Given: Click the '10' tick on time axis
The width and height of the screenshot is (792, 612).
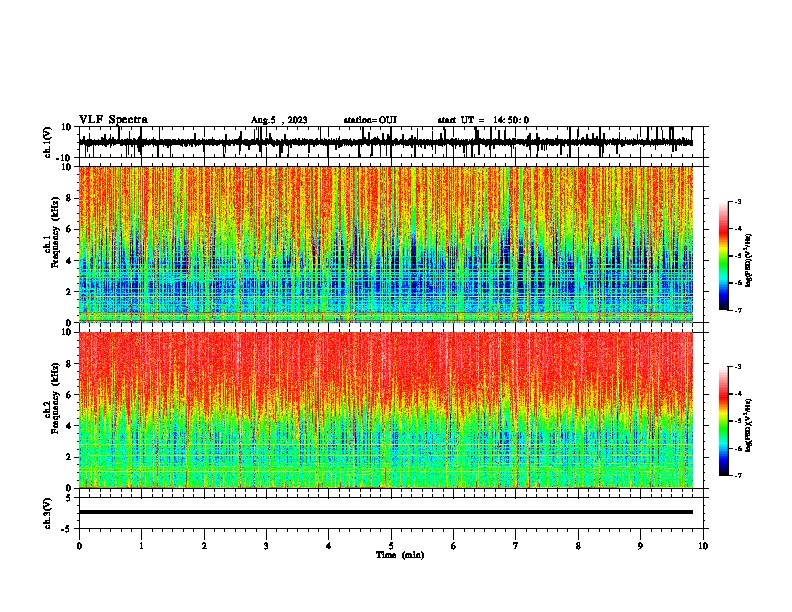Looking at the screenshot, I should click(703, 546).
